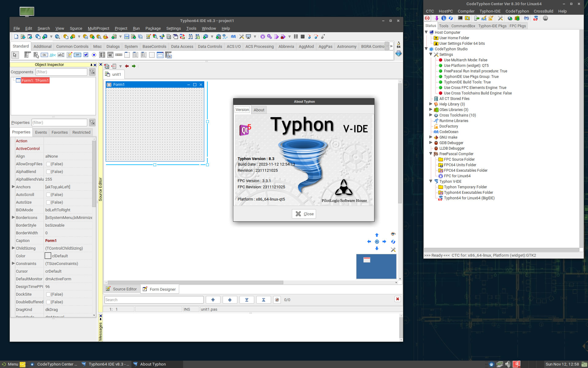Click the blue info icon in CodeTyphon Center

(444, 18)
